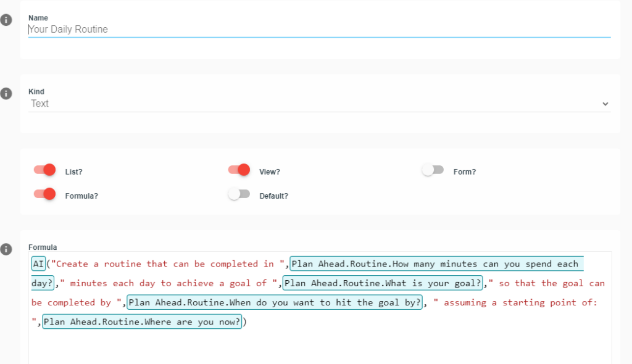Select the 'When do you want to hit the goal by?' token
Screen dimensions: 632x364
275,303
